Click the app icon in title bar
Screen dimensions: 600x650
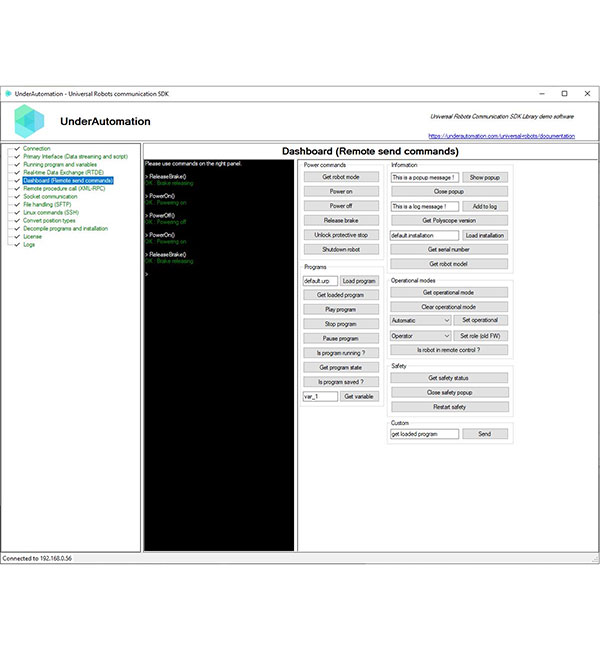[8, 94]
